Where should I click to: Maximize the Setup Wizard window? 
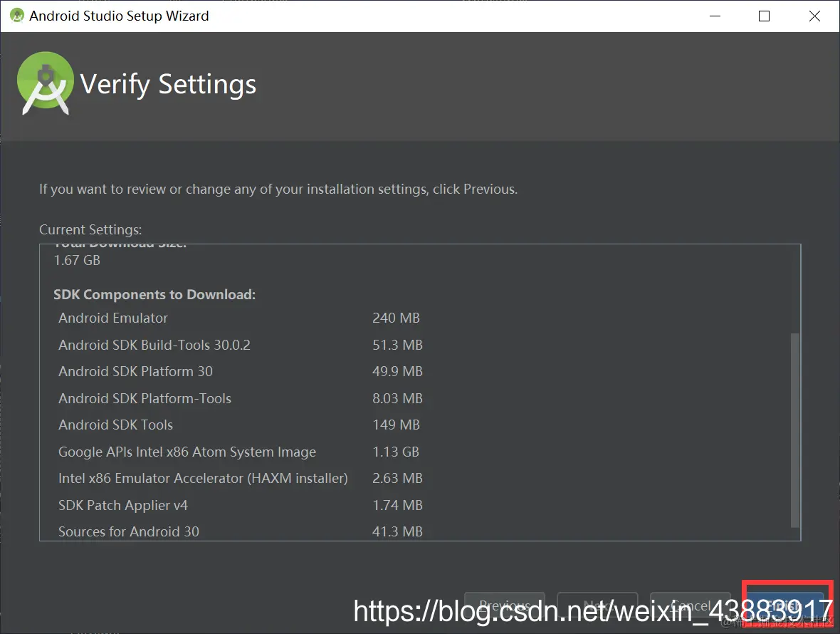[x=765, y=16]
